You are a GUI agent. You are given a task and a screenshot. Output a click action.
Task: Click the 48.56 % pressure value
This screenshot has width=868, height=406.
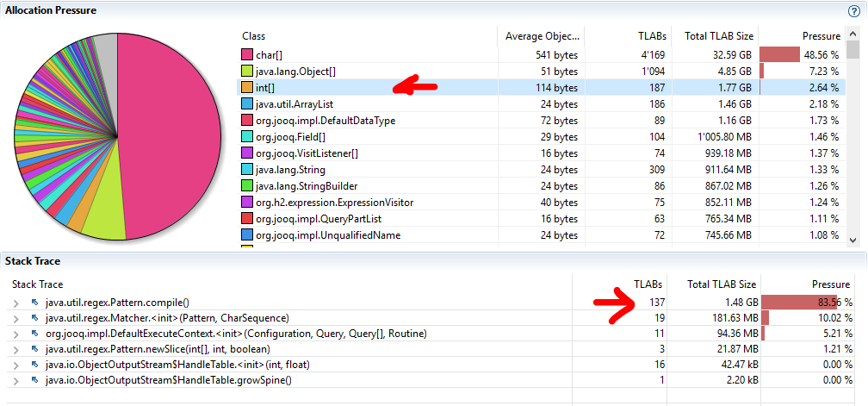(x=823, y=55)
